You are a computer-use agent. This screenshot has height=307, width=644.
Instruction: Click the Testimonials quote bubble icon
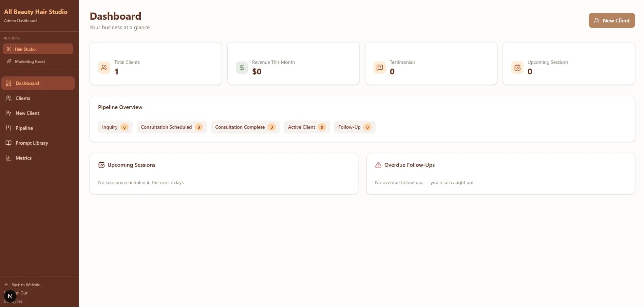[x=379, y=68]
